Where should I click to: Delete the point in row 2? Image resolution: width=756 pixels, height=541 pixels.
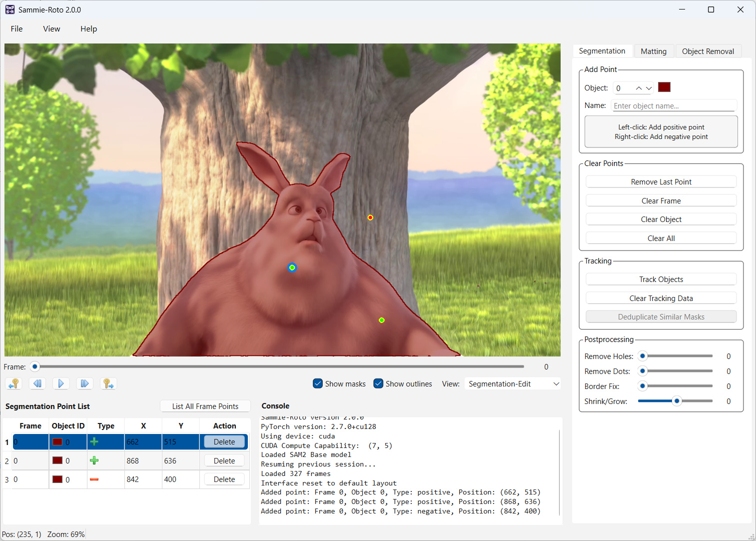224,460
